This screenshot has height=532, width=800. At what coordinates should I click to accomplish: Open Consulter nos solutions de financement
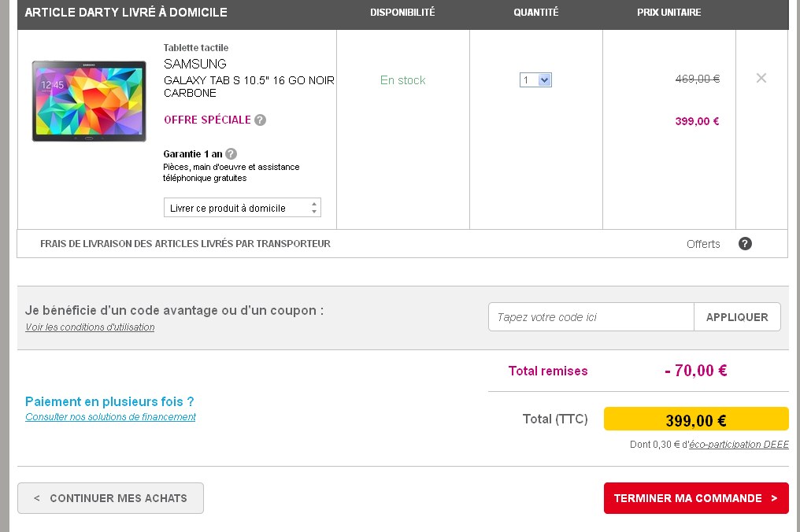click(x=110, y=417)
